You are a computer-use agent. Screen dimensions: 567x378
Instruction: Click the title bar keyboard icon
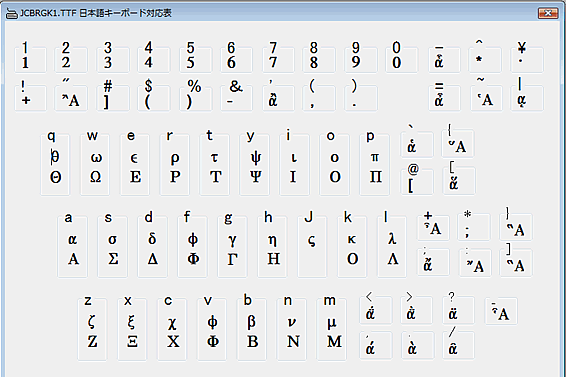point(12,13)
